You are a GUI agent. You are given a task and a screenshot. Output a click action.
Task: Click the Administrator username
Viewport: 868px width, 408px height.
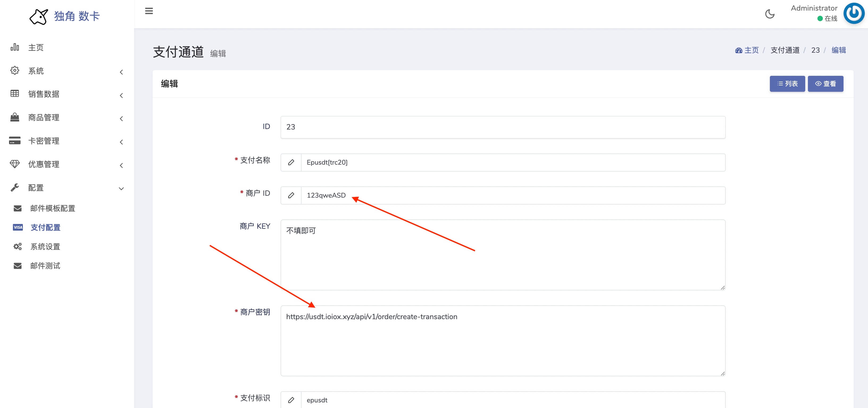point(814,8)
